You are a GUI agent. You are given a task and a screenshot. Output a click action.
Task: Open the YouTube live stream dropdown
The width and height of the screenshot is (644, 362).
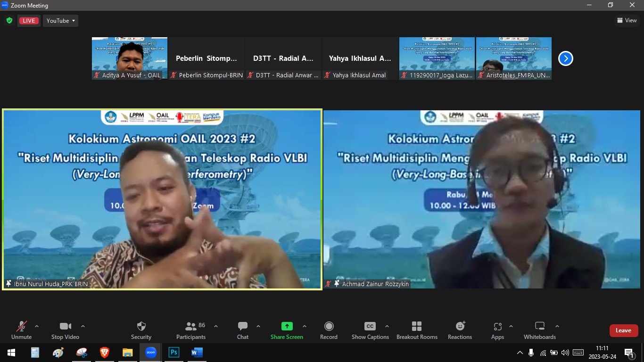(x=61, y=21)
